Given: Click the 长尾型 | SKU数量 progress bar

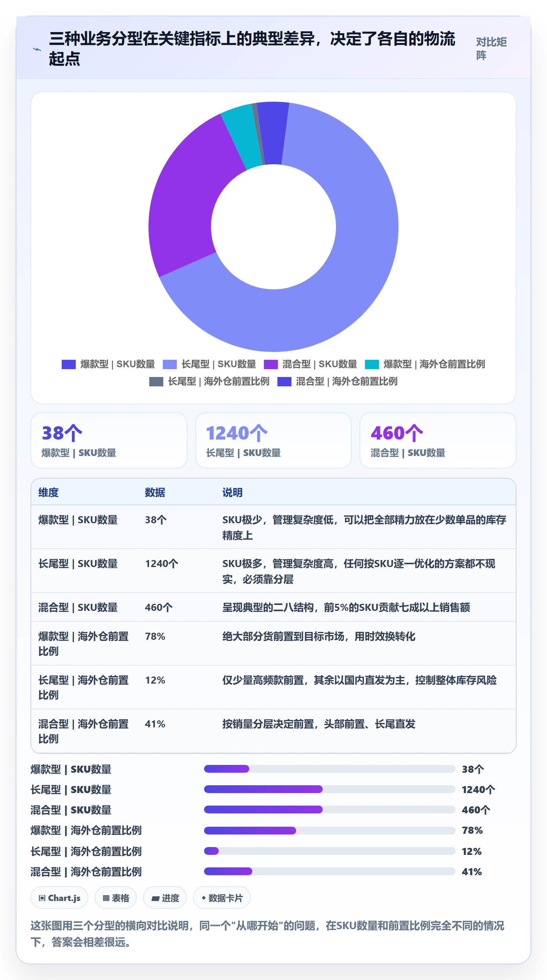Looking at the screenshot, I should pos(330,789).
